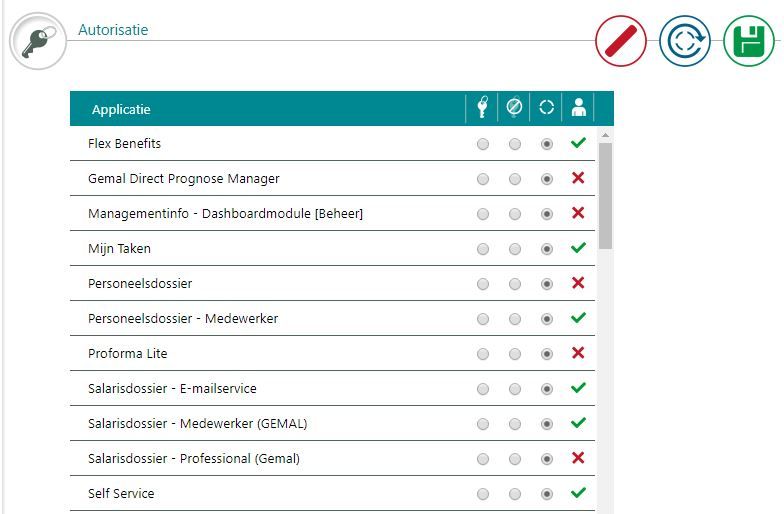This screenshot has height=514, width=784.
Task: Click the blue circular refresh icon
Action: click(x=685, y=42)
